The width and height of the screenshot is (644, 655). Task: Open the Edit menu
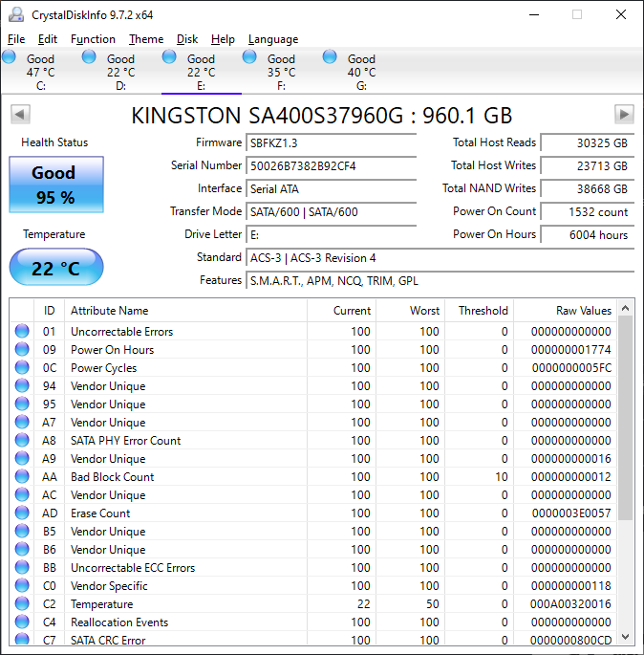click(x=48, y=39)
